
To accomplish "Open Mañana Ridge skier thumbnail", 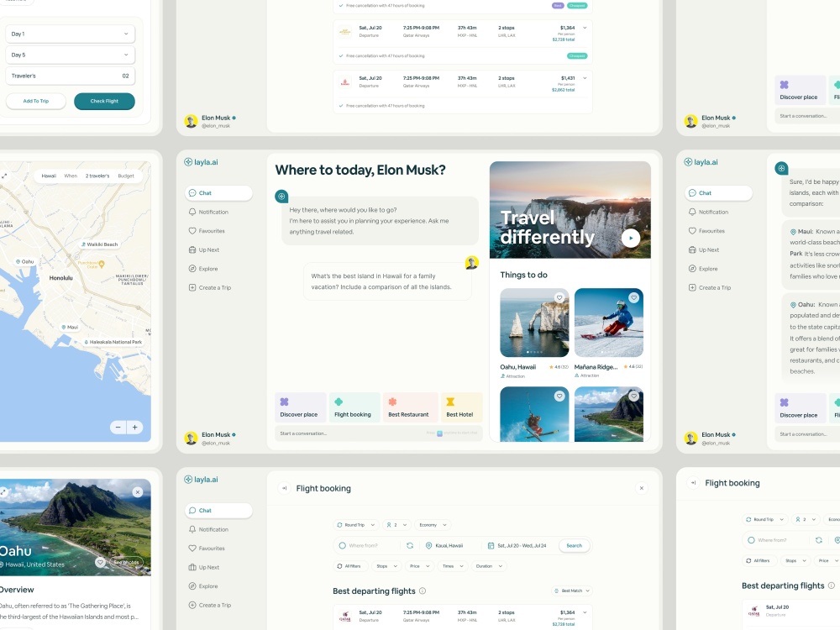I will (x=608, y=323).
